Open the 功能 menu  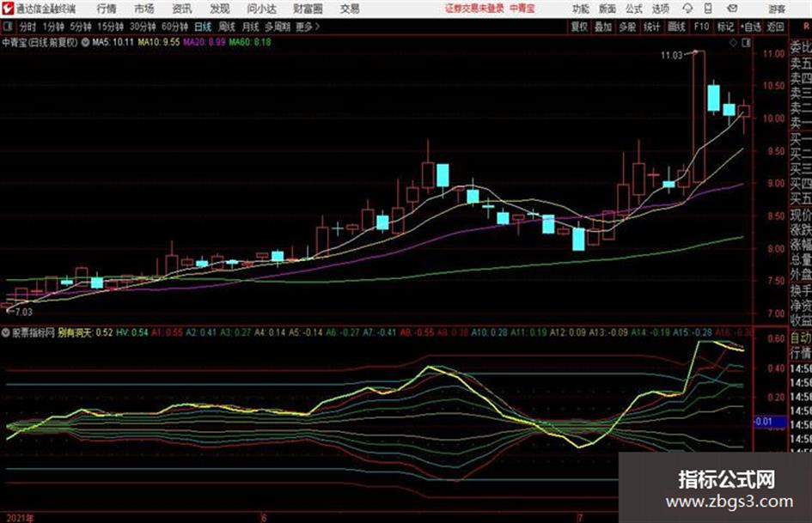coord(581,9)
